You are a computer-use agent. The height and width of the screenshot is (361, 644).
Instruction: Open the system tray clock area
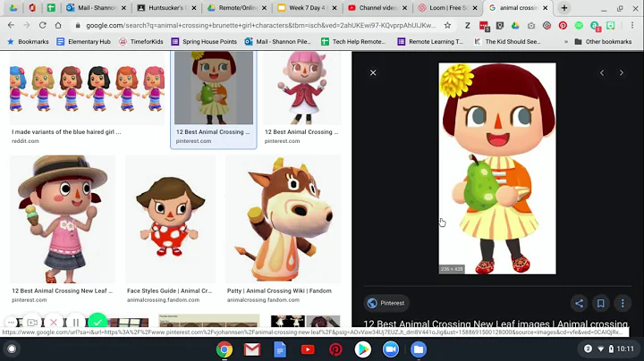[625, 348]
